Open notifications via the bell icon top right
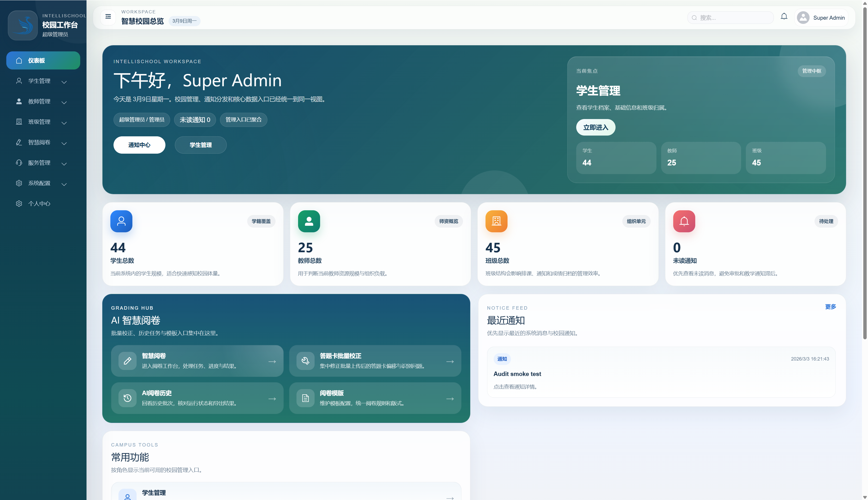Screen dimensions: 868x500 tap(784, 16)
